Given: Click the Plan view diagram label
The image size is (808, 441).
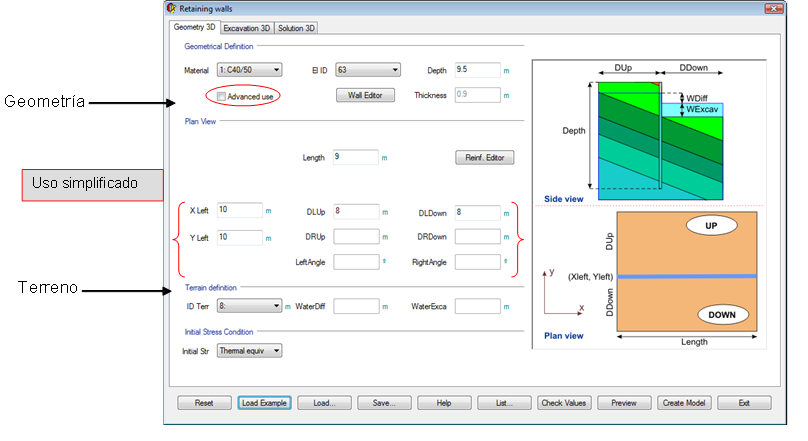Looking at the screenshot, I should pos(564,336).
